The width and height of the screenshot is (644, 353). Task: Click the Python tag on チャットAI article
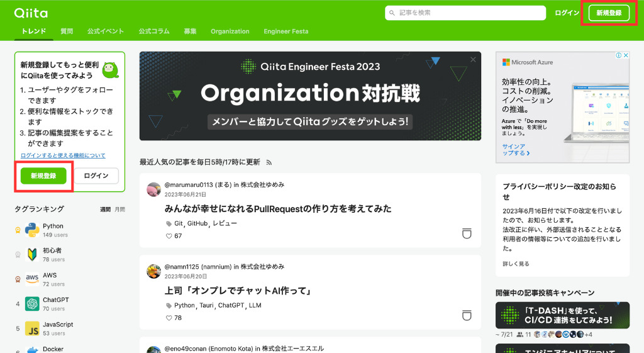click(x=184, y=305)
